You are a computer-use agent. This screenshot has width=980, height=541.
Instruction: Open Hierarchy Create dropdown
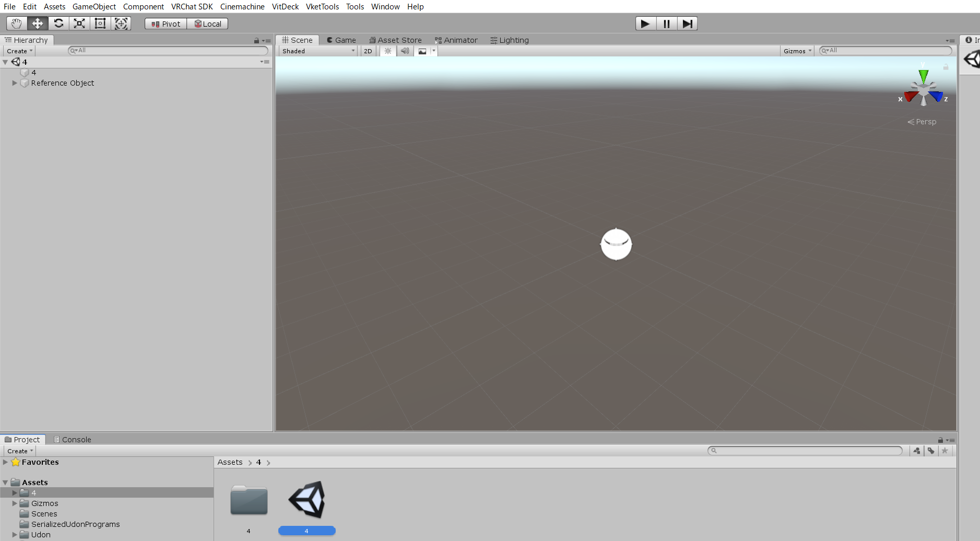(x=19, y=51)
